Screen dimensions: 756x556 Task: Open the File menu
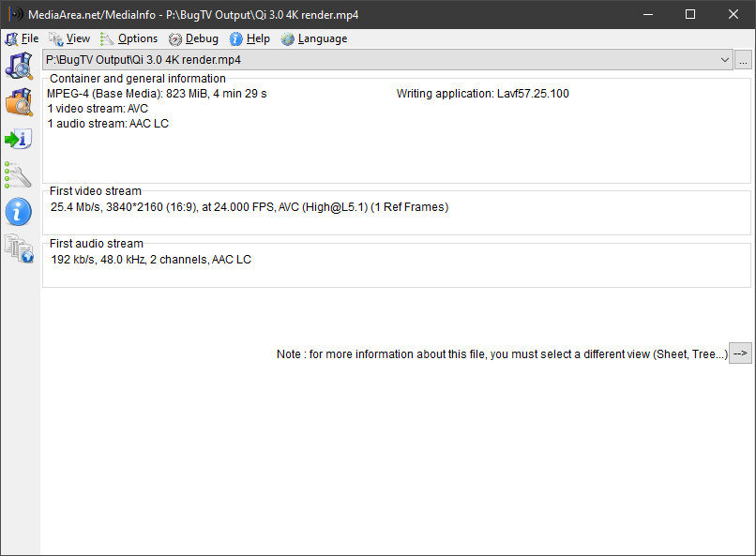tap(23, 38)
